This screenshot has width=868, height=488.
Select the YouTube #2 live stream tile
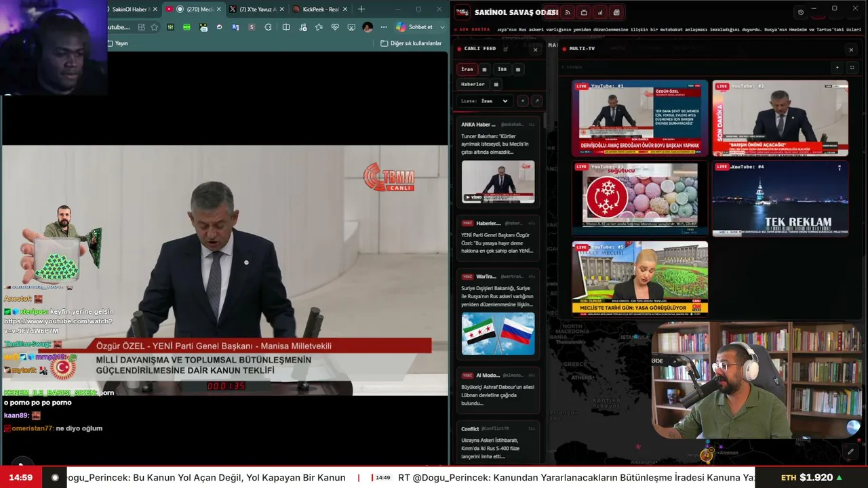780,118
